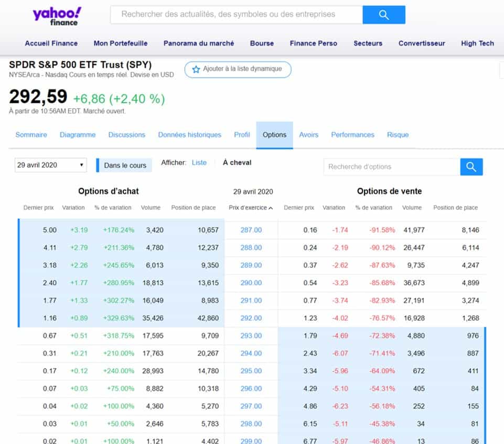The width and height of the screenshot is (504, 444).
Task: Toggle the 'Dans le cours' filter
Action: click(x=124, y=165)
